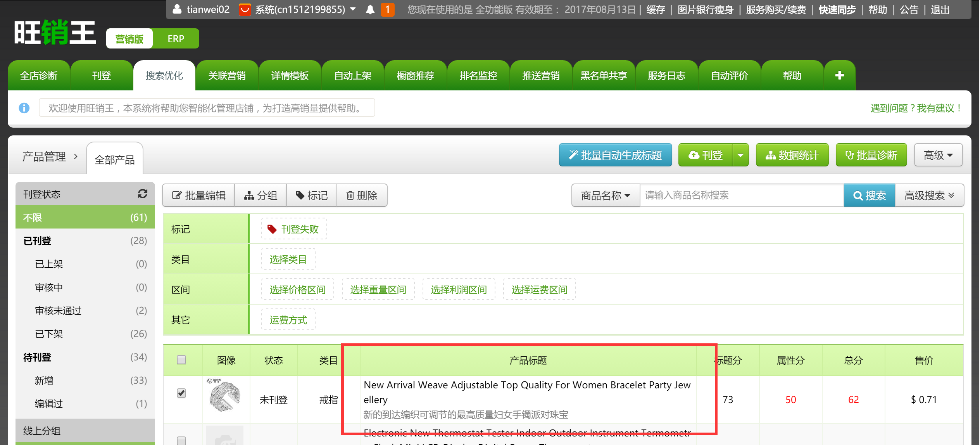This screenshot has height=445, width=980.
Task: Click the 删除 delete button
Action: coord(362,195)
